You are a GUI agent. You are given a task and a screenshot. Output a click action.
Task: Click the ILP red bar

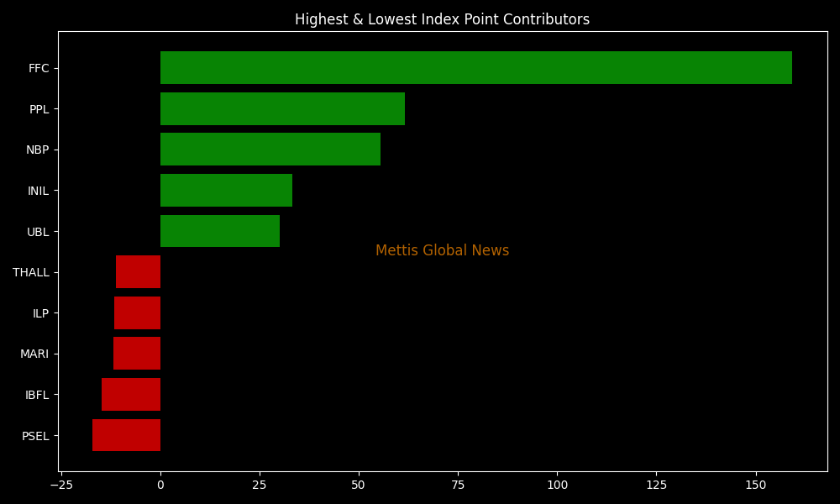click(x=137, y=312)
